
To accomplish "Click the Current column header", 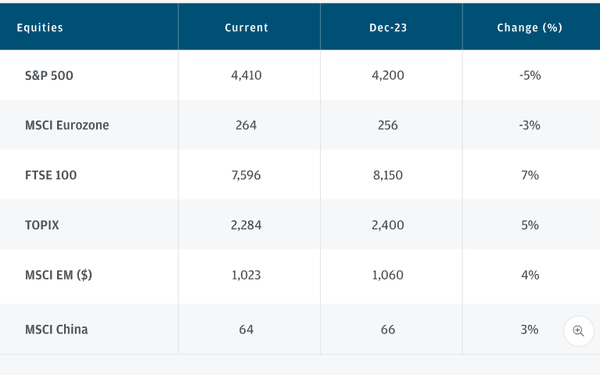I will click(246, 28).
